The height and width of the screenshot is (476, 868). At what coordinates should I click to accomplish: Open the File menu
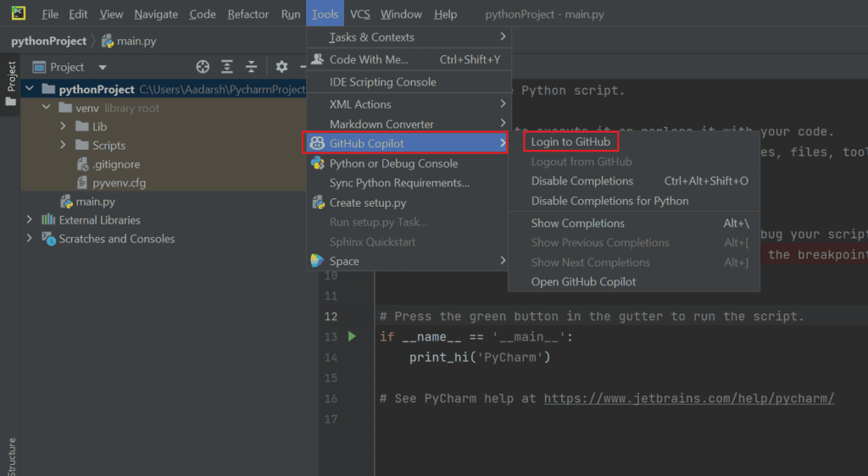click(x=50, y=14)
